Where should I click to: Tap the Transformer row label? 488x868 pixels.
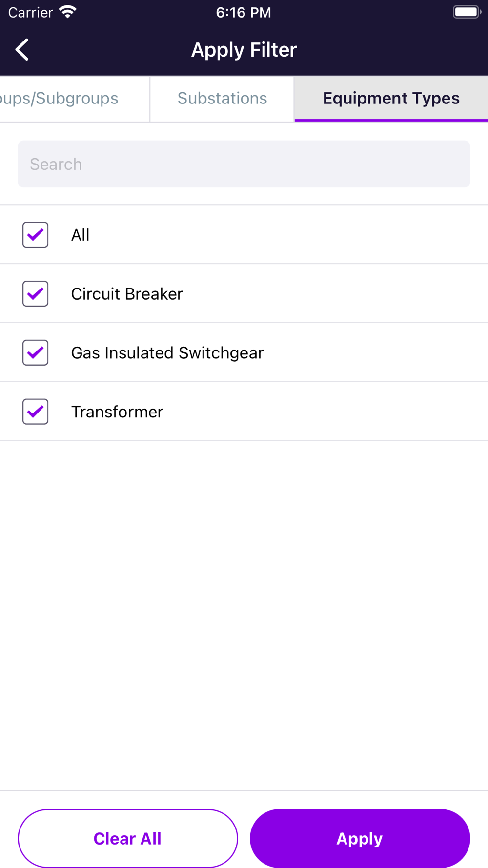[x=117, y=412]
